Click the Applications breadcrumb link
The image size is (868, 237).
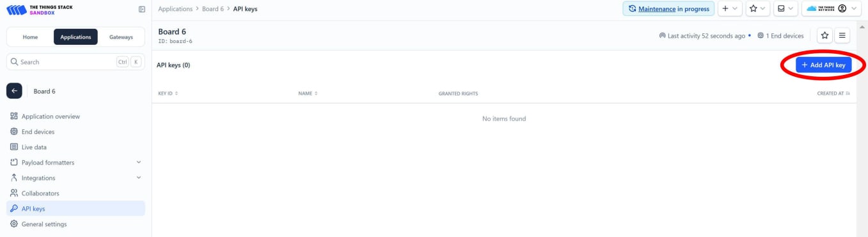coord(175,9)
